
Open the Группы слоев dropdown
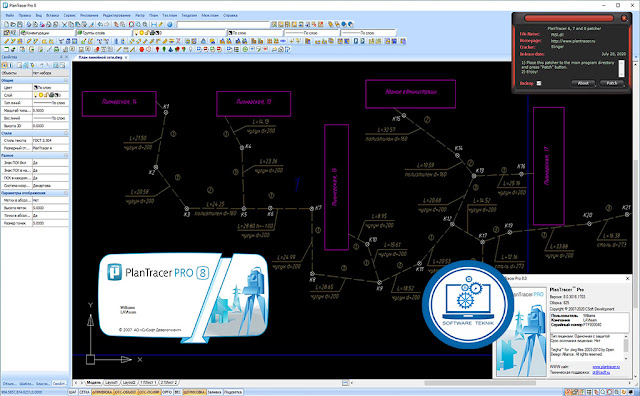tap(104, 33)
